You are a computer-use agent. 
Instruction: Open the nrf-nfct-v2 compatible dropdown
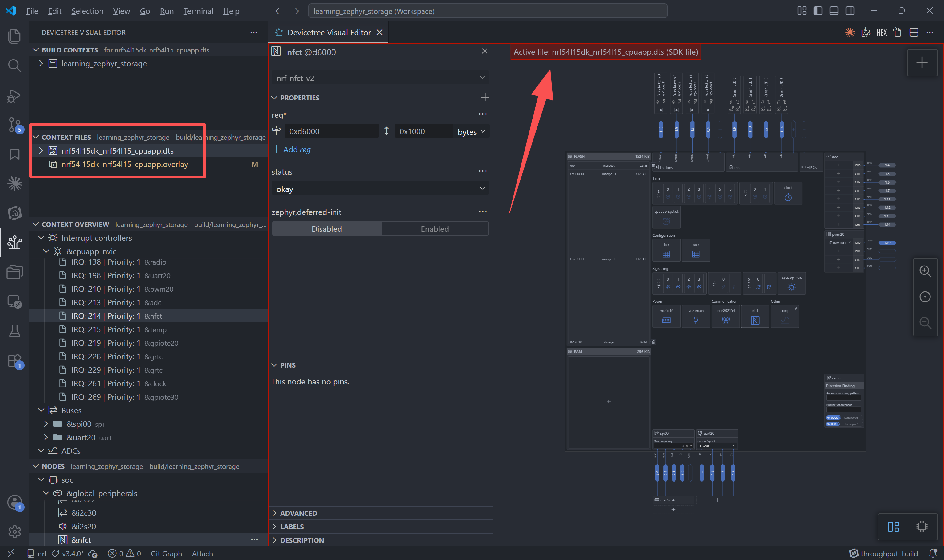(380, 78)
